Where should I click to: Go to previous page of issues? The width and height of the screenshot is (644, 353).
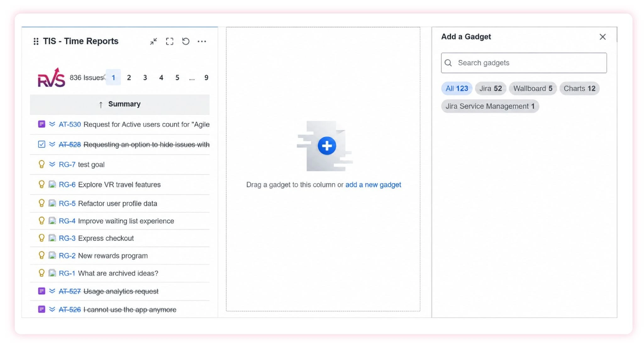tap(105, 77)
